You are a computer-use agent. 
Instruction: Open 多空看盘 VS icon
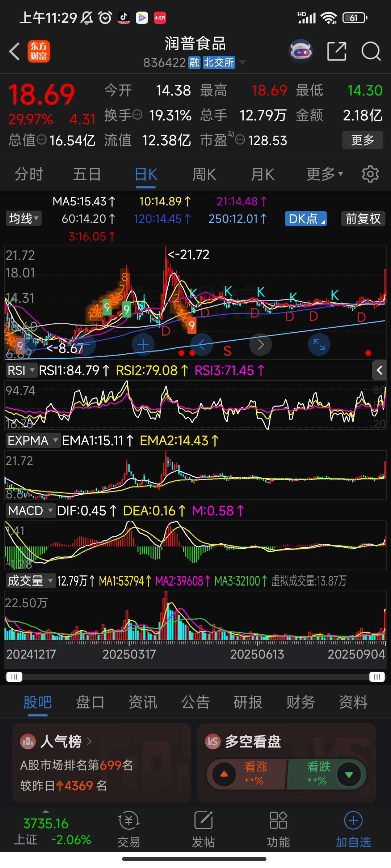click(213, 741)
